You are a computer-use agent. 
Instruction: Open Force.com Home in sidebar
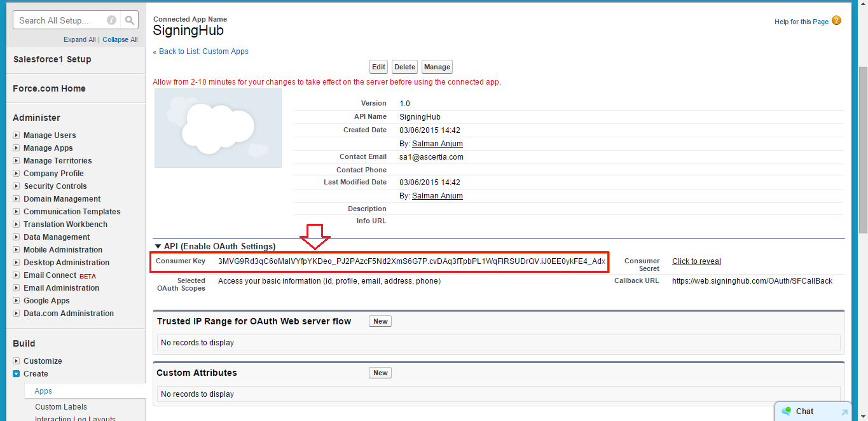(49, 88)
